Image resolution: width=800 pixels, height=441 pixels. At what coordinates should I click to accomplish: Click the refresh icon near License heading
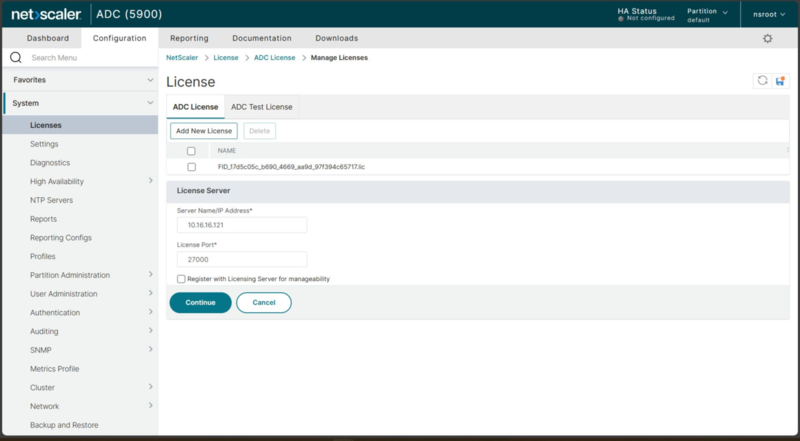pyautogui.click(x=762, y=81)
